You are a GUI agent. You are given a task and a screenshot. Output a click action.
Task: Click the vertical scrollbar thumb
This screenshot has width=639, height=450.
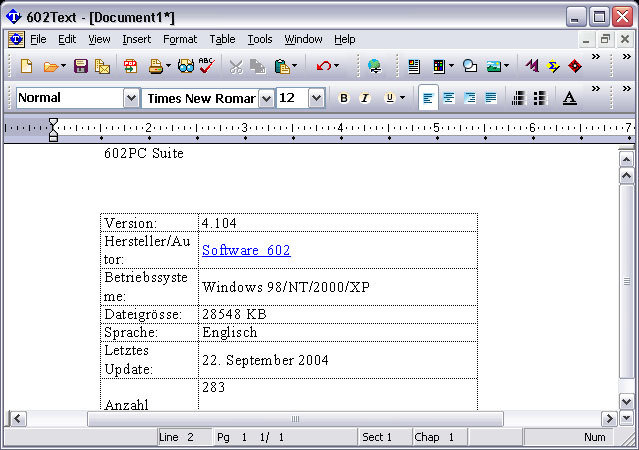626,281
